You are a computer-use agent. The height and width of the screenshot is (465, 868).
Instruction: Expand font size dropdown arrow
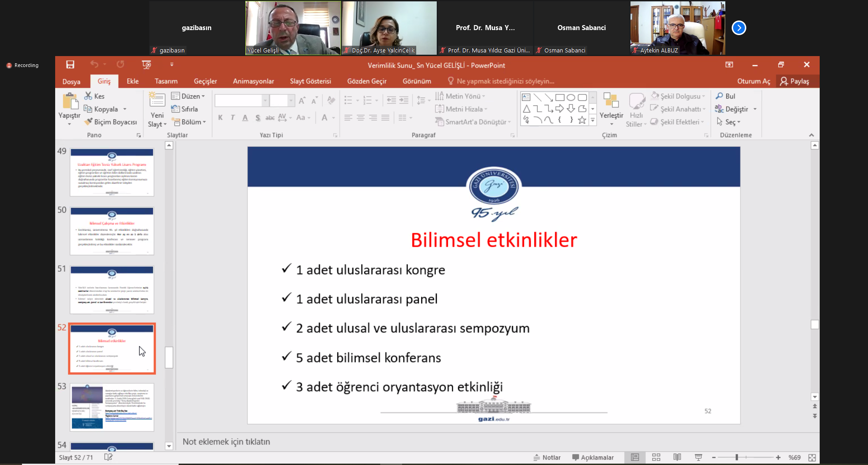[291, 100]
